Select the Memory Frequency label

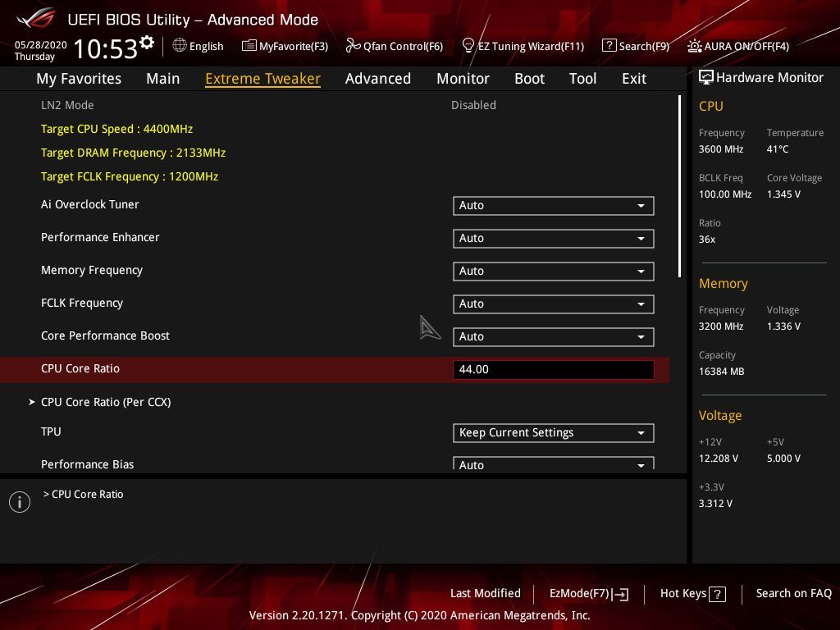(92, 270)
